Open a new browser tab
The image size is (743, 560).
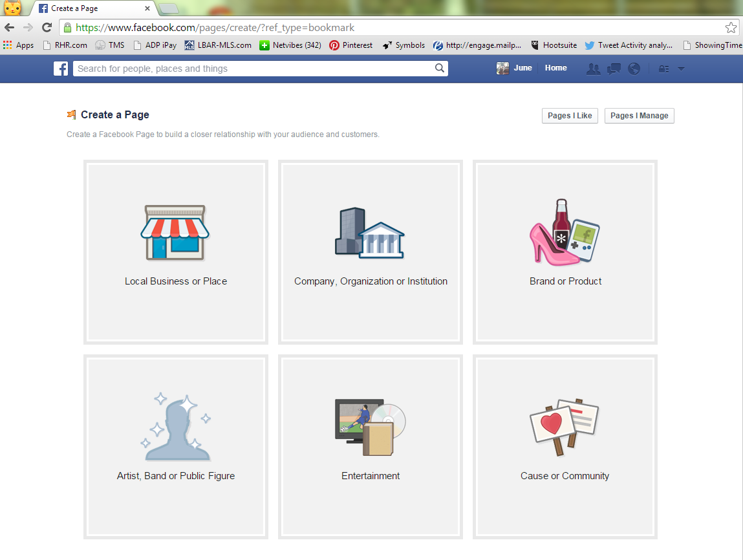click(169, 8)
